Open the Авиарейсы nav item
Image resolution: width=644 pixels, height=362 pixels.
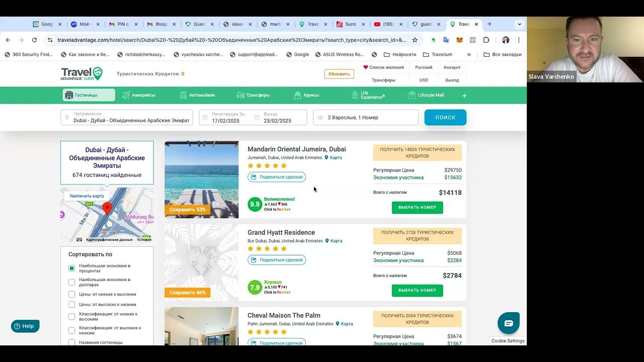tap(139, 95)
